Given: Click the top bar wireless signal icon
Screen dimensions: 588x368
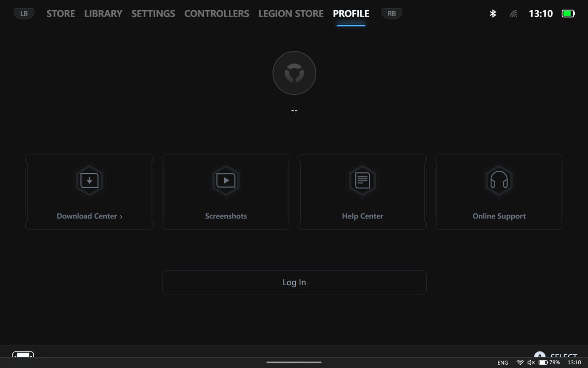Looking at the screenshot, I should tap(514, 14).
